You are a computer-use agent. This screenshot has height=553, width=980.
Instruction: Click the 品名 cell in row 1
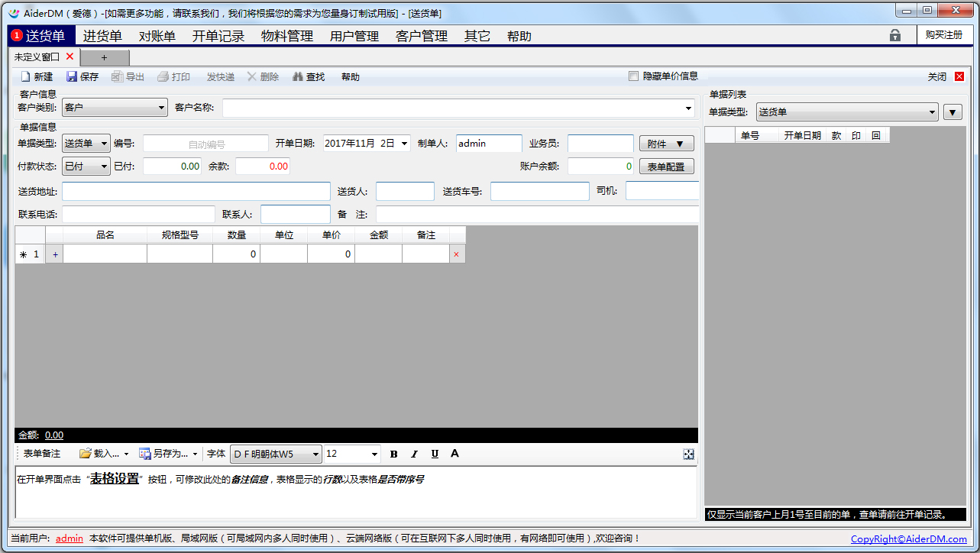(105, 254)
